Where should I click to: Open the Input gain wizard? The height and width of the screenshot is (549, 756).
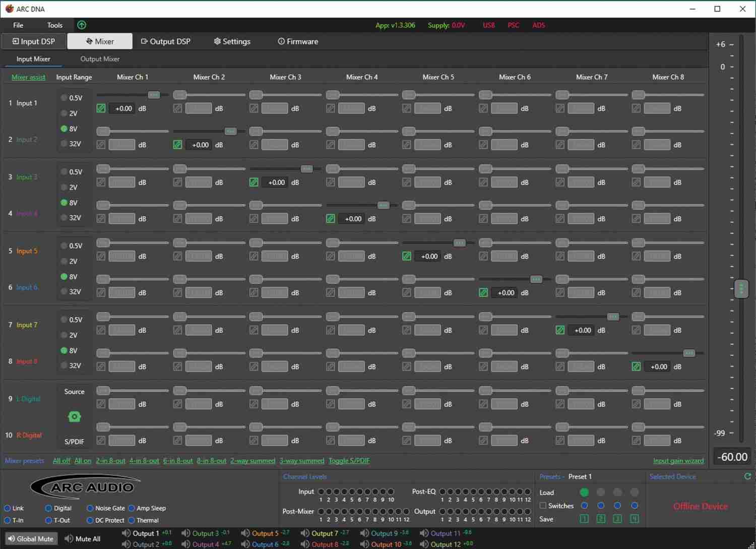tap(678, 461)
